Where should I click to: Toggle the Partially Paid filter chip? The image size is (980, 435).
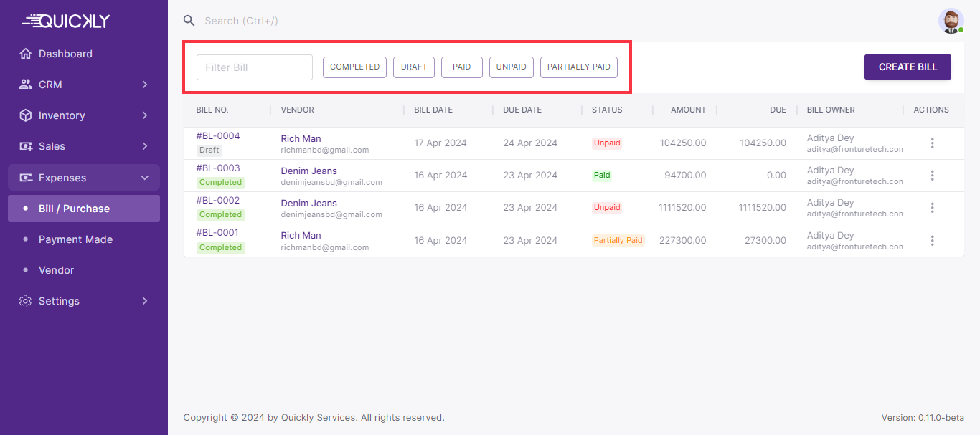578,67
